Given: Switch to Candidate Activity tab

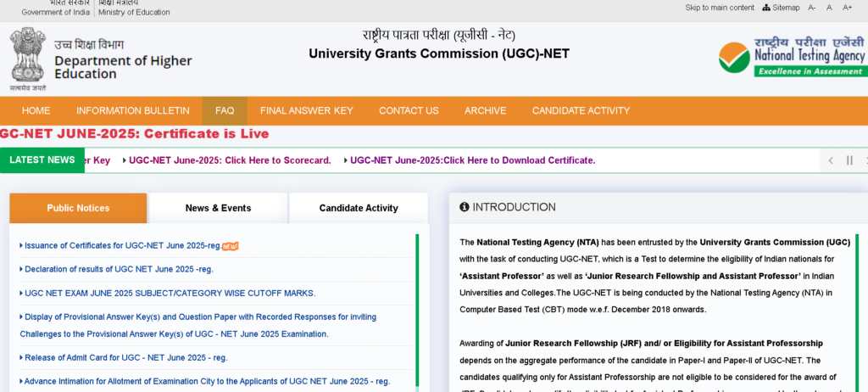Looking at the screenshot, I should point(359,208).
